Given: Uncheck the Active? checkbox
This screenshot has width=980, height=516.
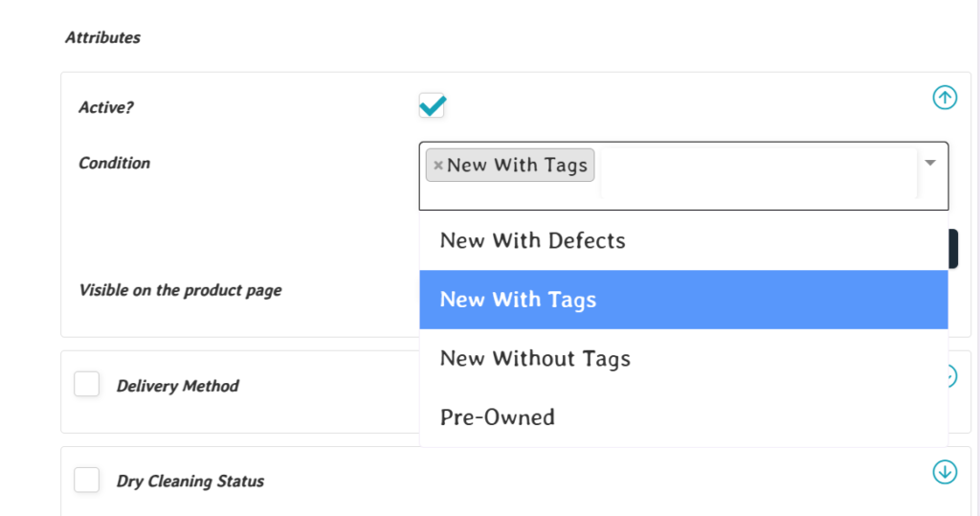Looking at the screenshot, I should (x=432, y=106).
